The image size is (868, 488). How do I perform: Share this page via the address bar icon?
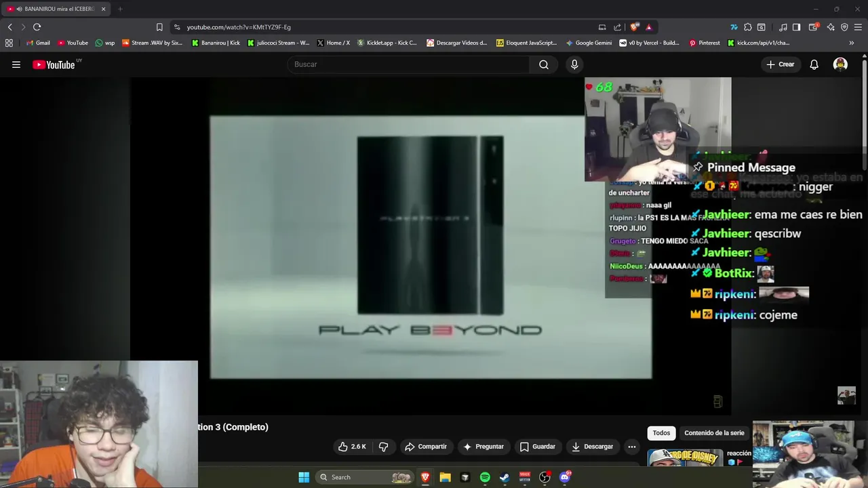pyautogui.click(x=617, y=27)
